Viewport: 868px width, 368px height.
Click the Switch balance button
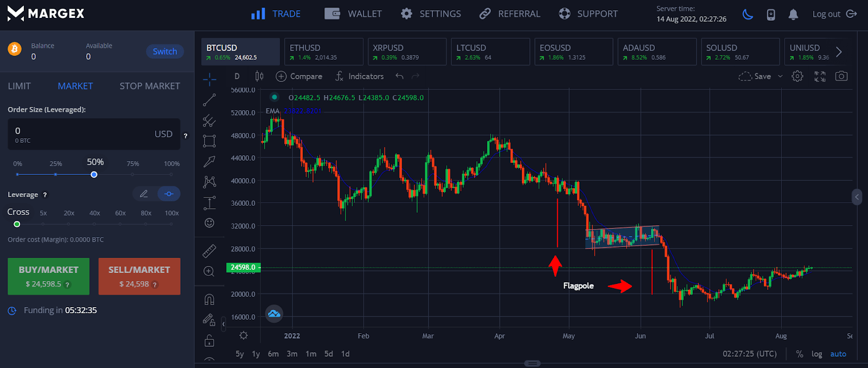point(165,52)
